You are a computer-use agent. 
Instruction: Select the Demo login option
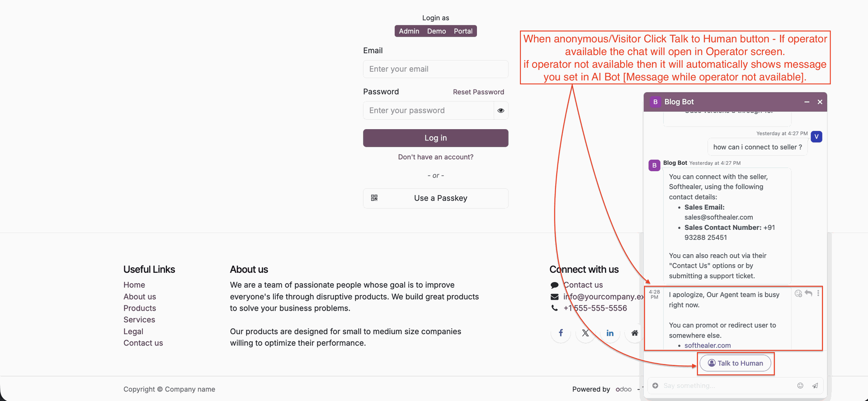[x=436, y=31]
